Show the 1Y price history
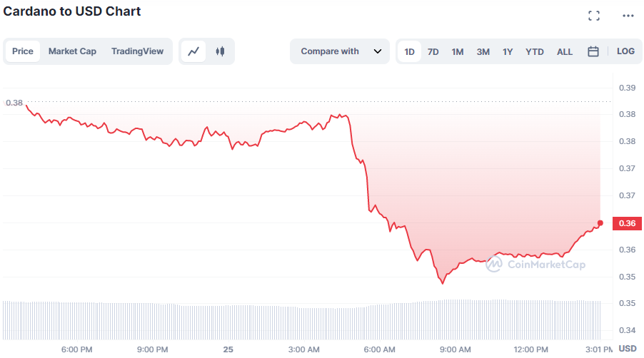The height and width of the screenshot is (358, 644). [x=508, y=51]
